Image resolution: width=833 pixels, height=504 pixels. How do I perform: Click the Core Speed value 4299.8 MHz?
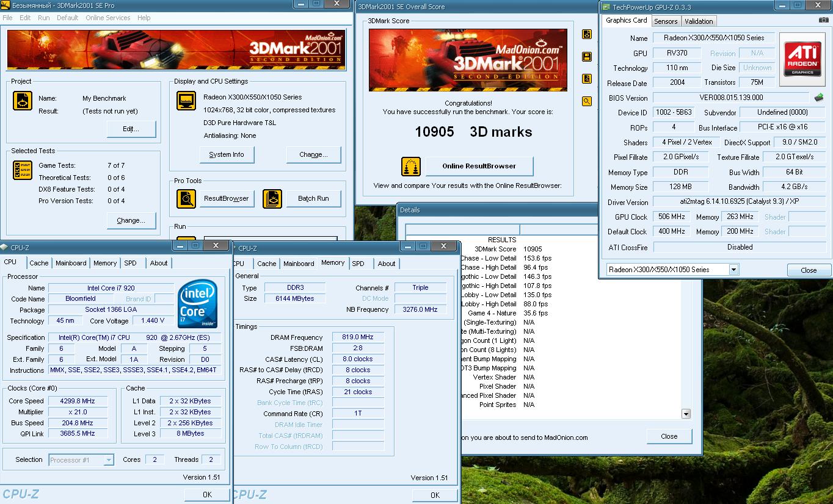[x=78, y=401]
